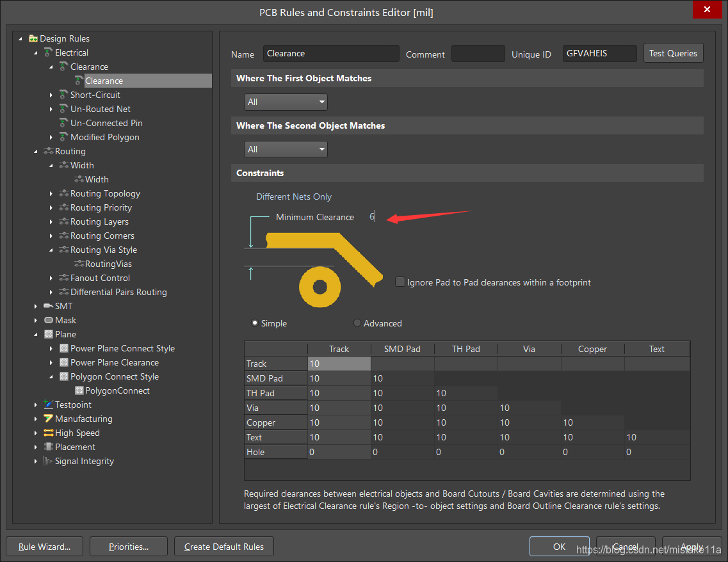Open the second object matches dropdown
Image resolution: width=728 pixels, height=562 pixels.
286,149
